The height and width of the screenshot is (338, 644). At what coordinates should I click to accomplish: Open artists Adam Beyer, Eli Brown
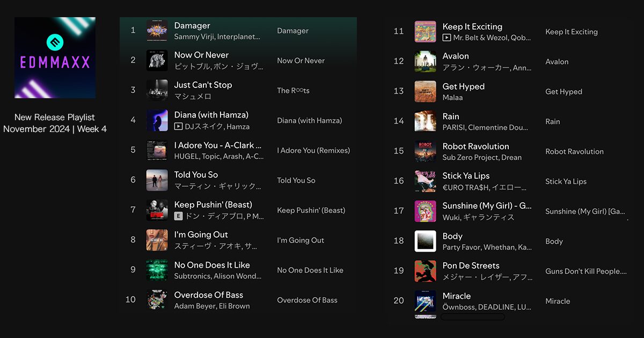(211, 306)
